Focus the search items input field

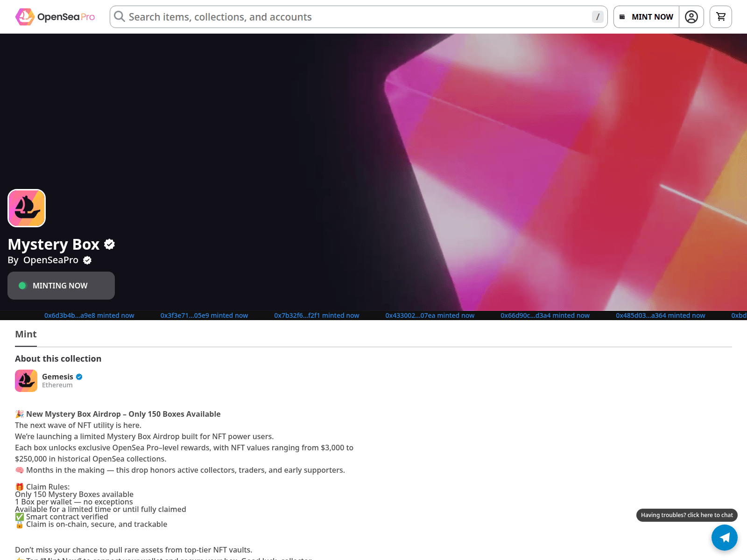click(355, 17)
